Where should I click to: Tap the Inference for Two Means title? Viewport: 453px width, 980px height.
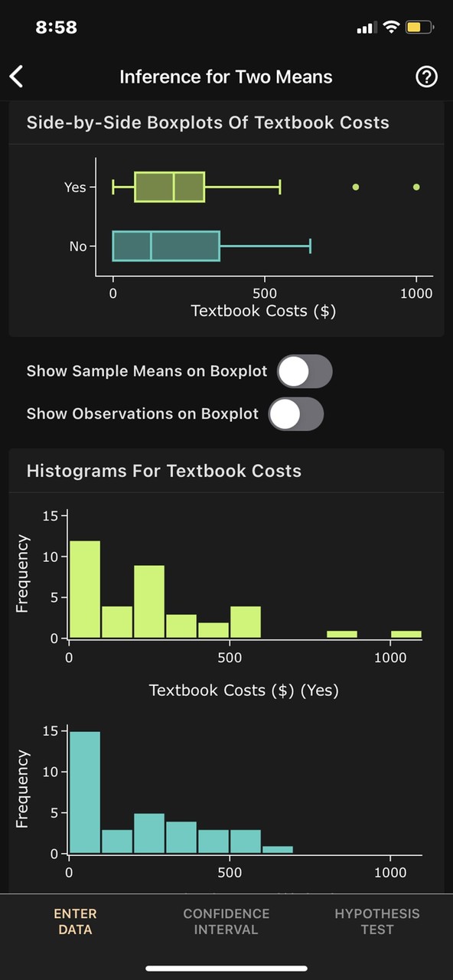(226, 77)
